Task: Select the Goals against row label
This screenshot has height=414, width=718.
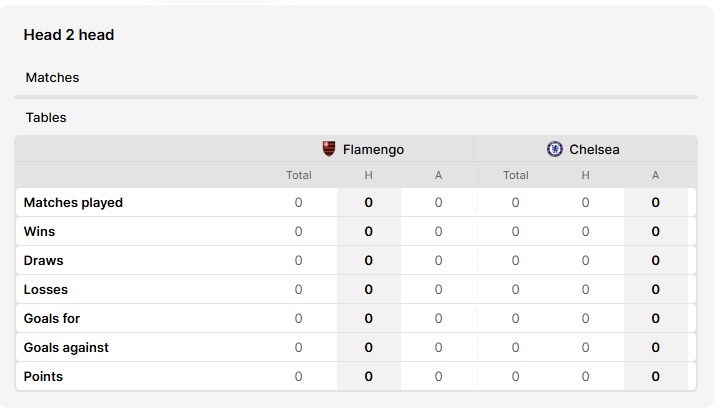Action: (x=66, y=348)
